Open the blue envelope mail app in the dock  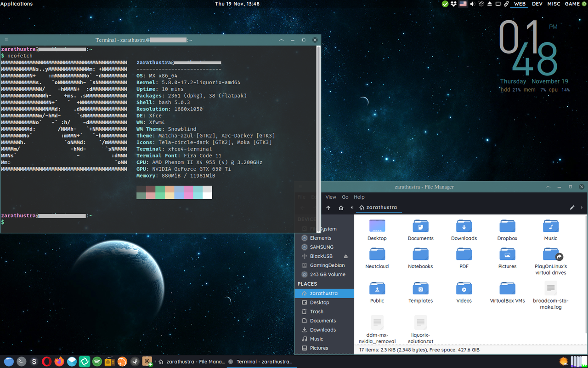point(72,362)
